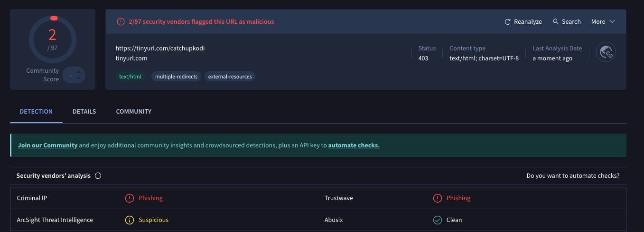The width and height of the screenshot is (644, 232).
Task: Click the Criminal IP vendor name
Action: [x=32, y=198]
